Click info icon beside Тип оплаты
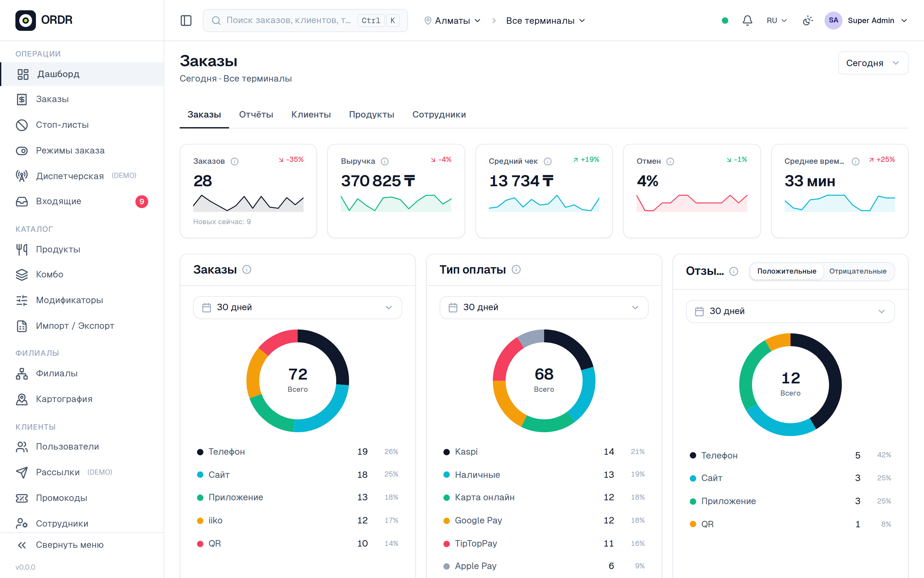 (x=516, y=269)
